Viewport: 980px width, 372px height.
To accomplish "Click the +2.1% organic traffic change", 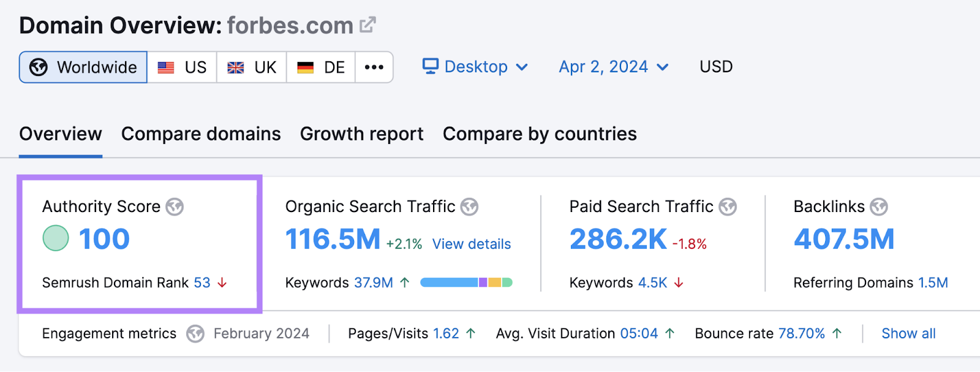I will click(404, 244).
